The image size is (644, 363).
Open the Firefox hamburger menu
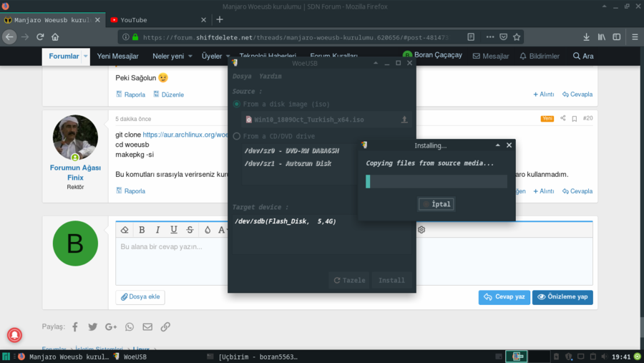tap(635, 37)
